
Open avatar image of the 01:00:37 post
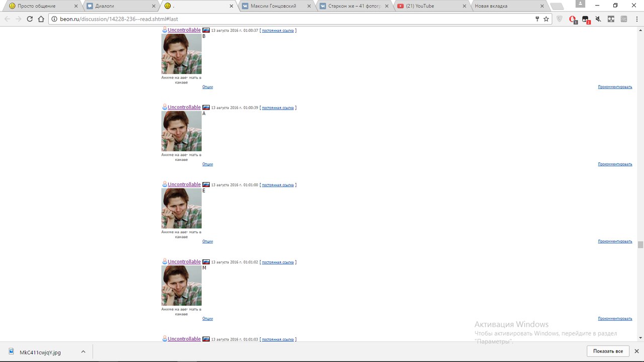click(182, 54)
